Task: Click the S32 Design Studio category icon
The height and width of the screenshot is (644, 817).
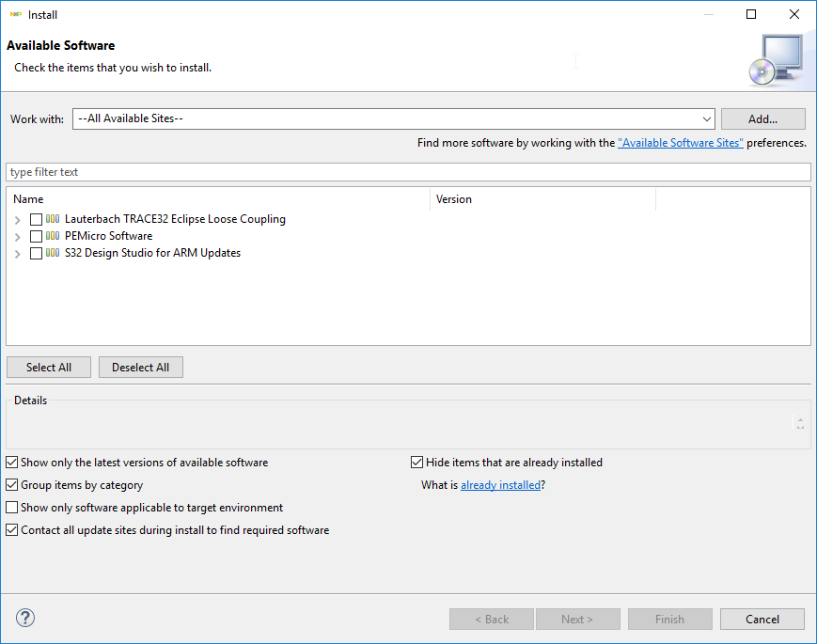Action: click(x=53, y=253)
